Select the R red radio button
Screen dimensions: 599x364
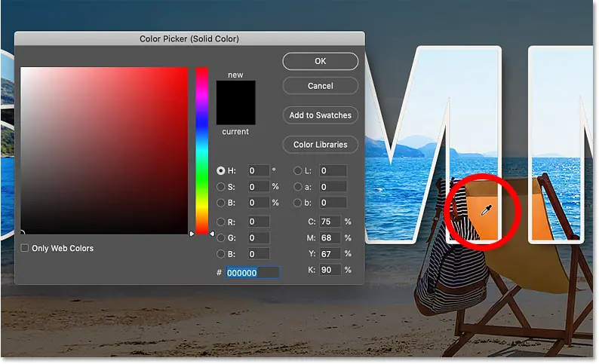point(221,222)
